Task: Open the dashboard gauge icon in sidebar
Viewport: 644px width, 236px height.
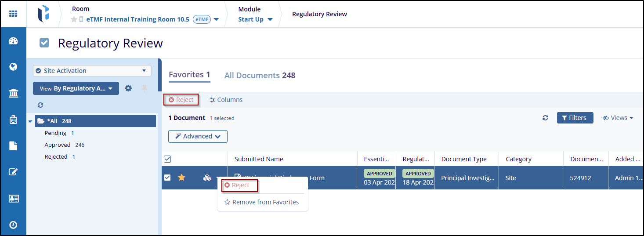Action: tap(13, 41)
